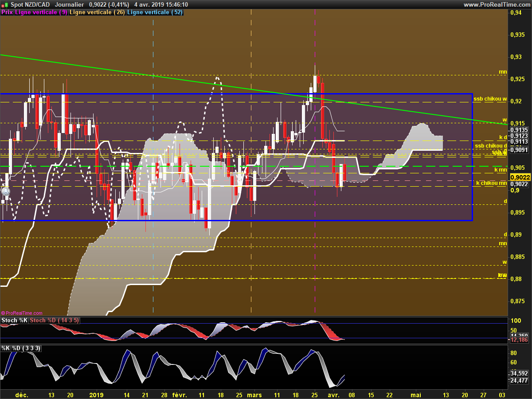Screen dimensions: 532x399
Task: Click the 0,9123 price tag
Action: point(518,136)
